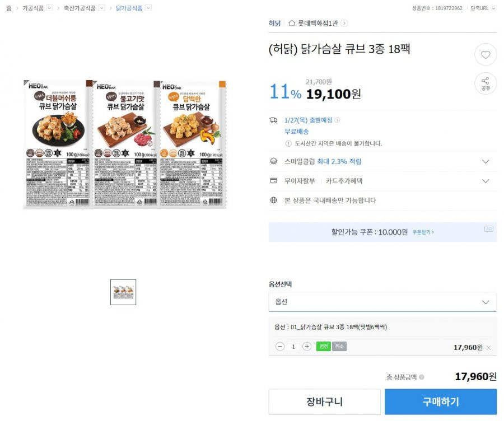Click the green 변경 button

click(x=323, y=346)
